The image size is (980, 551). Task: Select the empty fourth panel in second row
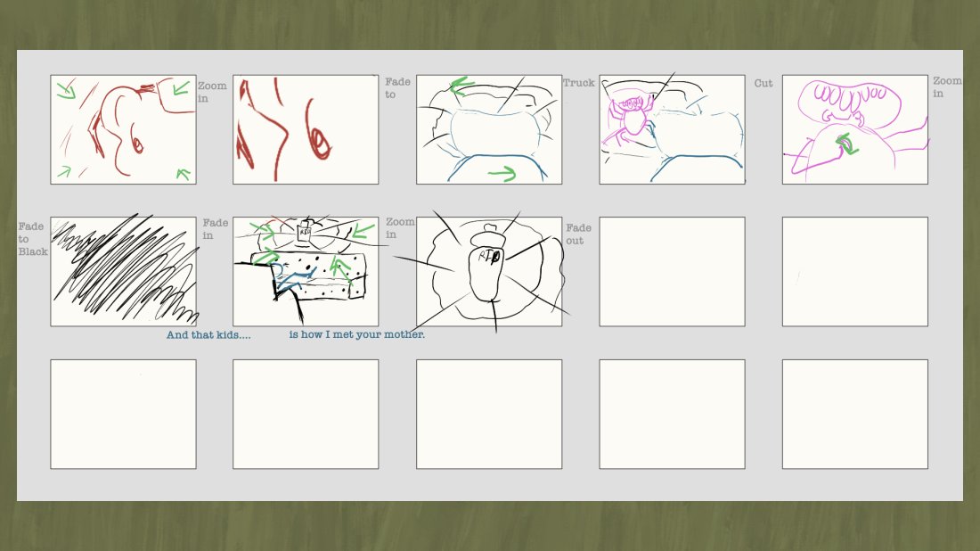pyautogui.click(x=672, y=271)
